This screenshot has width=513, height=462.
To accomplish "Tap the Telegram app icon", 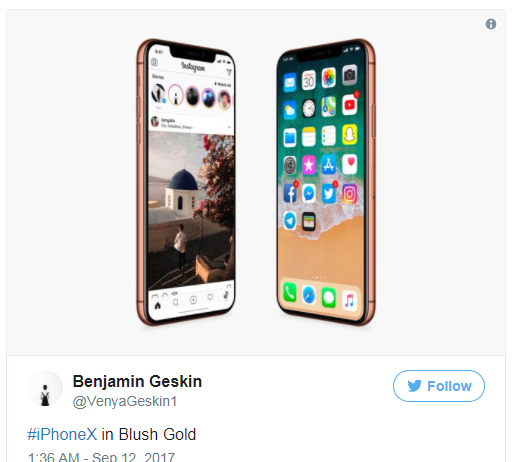I will [290, 221].
